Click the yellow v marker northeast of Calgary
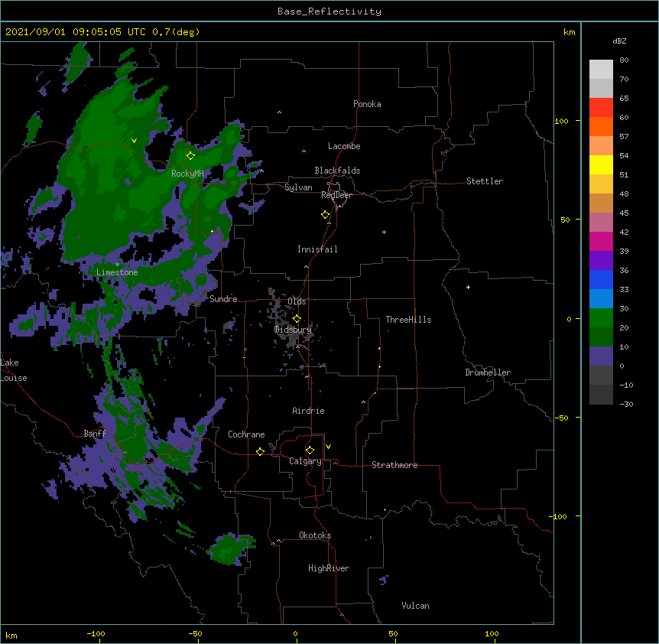The height and width of the screenshot is (644, 659). (x=328, y=447)
